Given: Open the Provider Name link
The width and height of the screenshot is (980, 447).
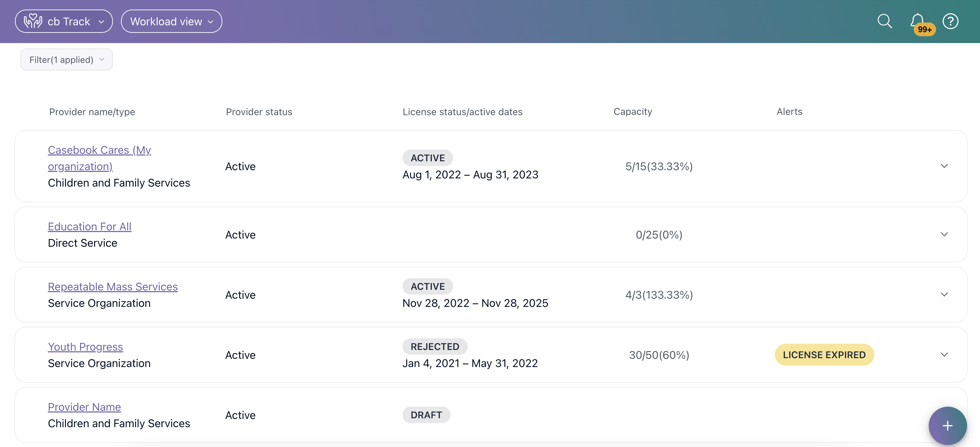Looking at the screenshot, I should tap(84, 407).
